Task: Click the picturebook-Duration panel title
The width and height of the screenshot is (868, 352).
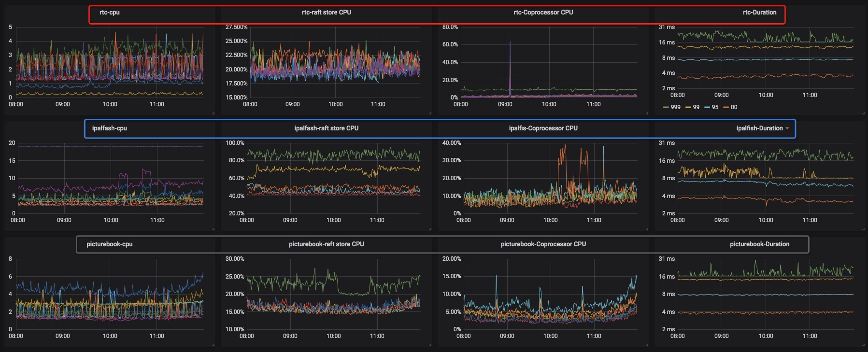Action: pyautogui.click(x=760, y=244)
